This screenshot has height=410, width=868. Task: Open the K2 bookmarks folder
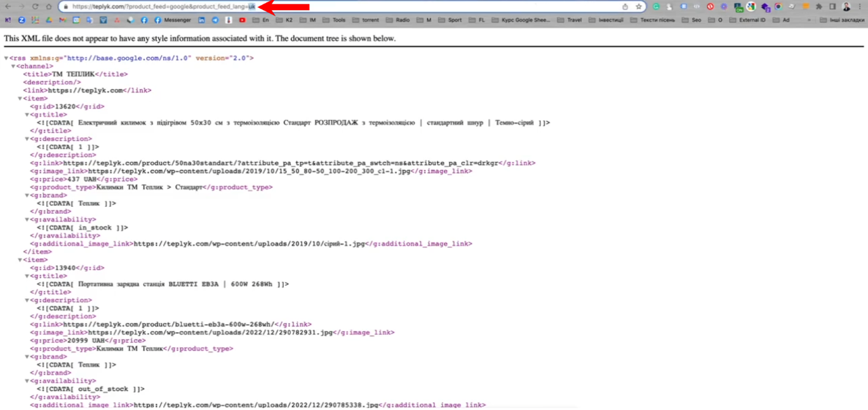tap(284, 20)
